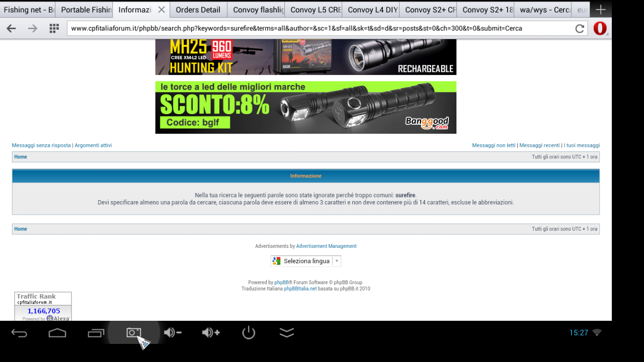Open the Alexa Traffic Rank widget

[x=43, y=306]
